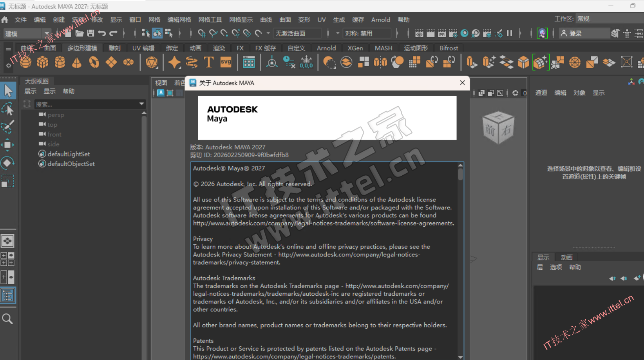The image size is (644, 360).
Task: Select defaultLightSet in the Outliner
Action: click(69, 154)
